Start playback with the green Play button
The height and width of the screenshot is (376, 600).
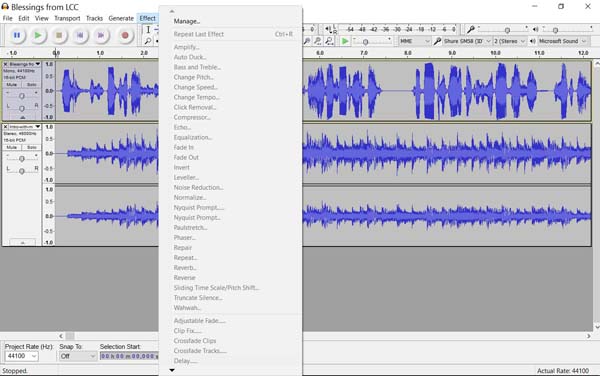click(x=38, y=35)
